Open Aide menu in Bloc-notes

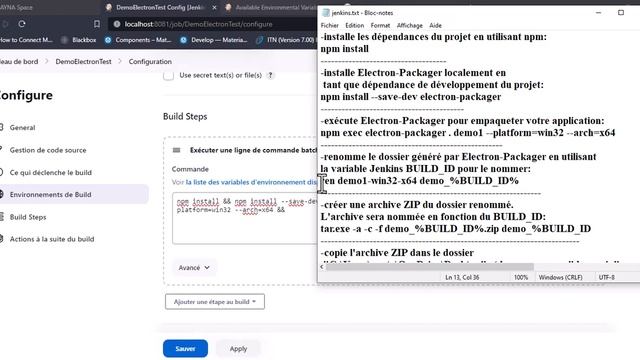click(x=435, y=25)
